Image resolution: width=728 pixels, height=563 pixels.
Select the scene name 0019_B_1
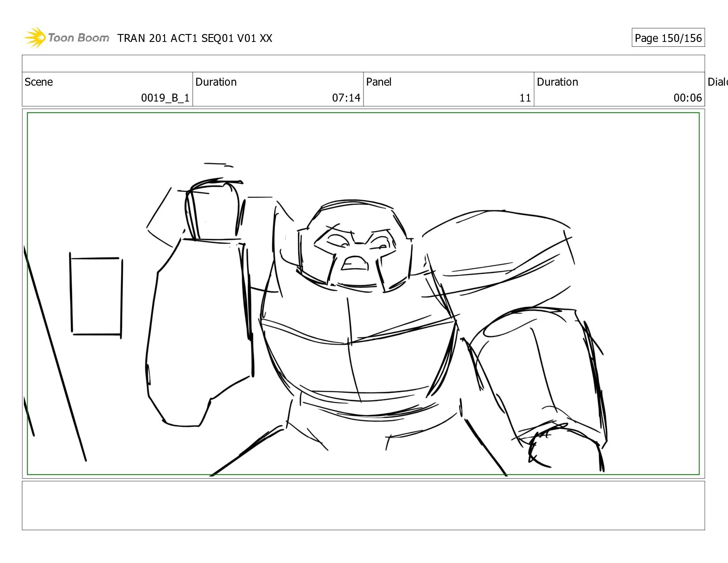pyautogui.click(x=165, y=98)
